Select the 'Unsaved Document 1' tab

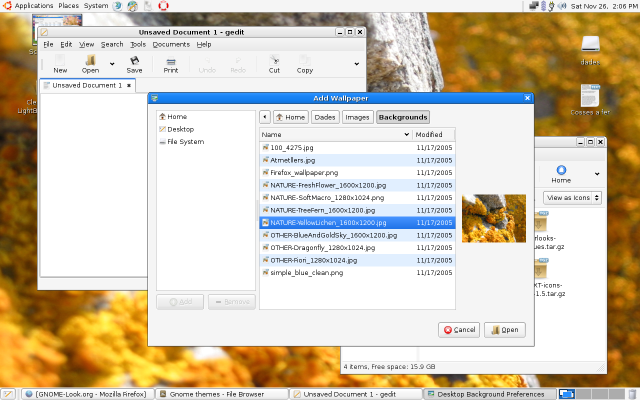pyautogui.click(x=87, y=85)
